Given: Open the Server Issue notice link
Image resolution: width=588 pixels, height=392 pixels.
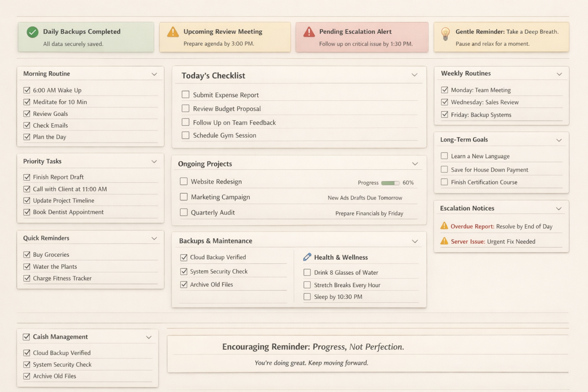Looking at the screenshot, I should [468, 242].
